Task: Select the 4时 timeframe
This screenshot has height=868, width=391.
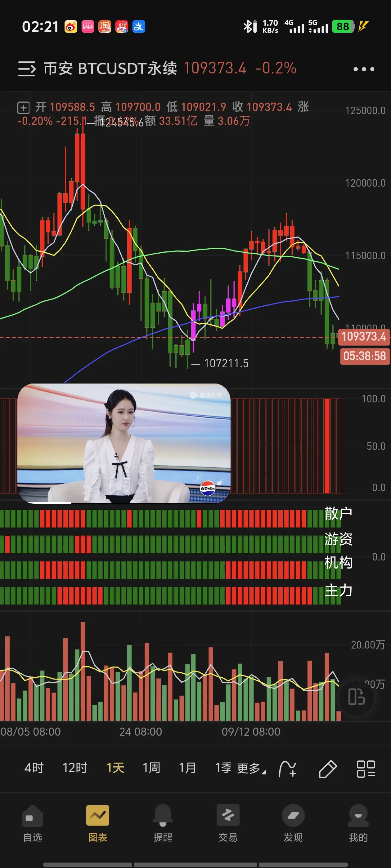Action: pos(34,768)
